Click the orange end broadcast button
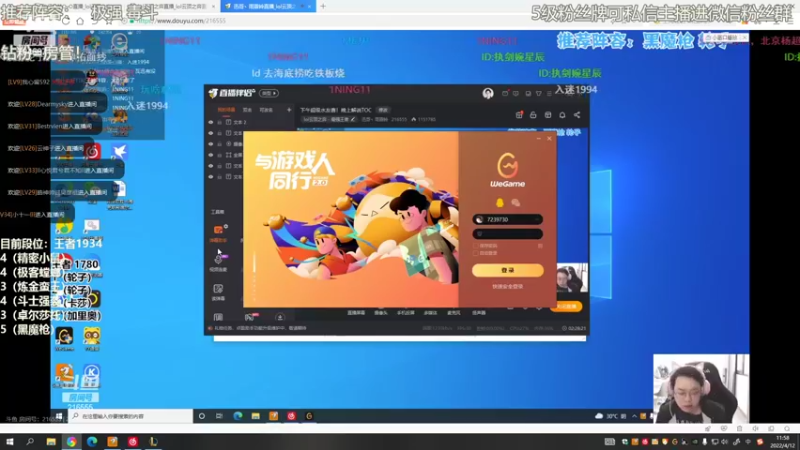Screen dimensions: 800x450 (x=566, y=306)
